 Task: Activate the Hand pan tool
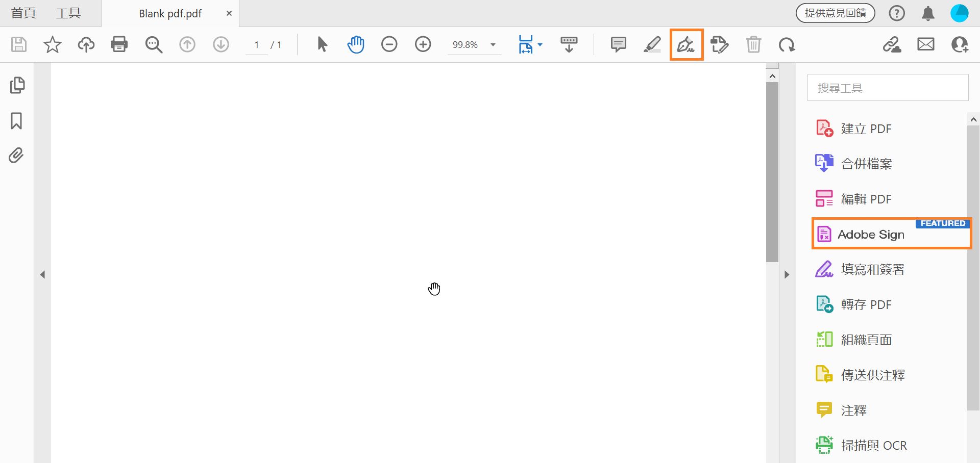click(x=356, y=45)
